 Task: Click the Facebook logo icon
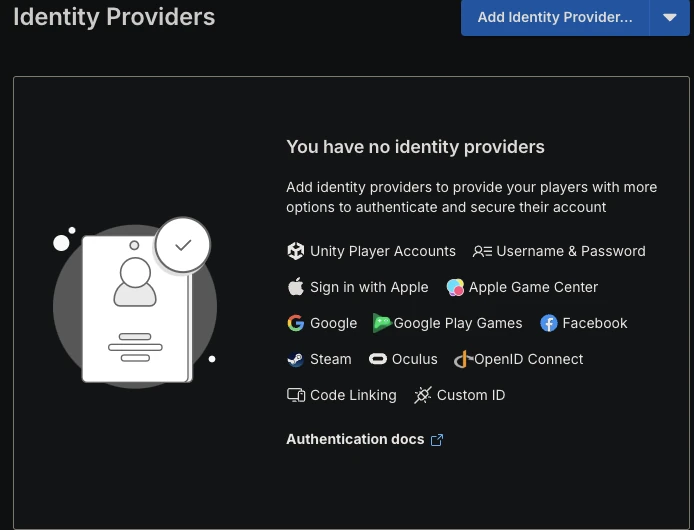[549, 323]
